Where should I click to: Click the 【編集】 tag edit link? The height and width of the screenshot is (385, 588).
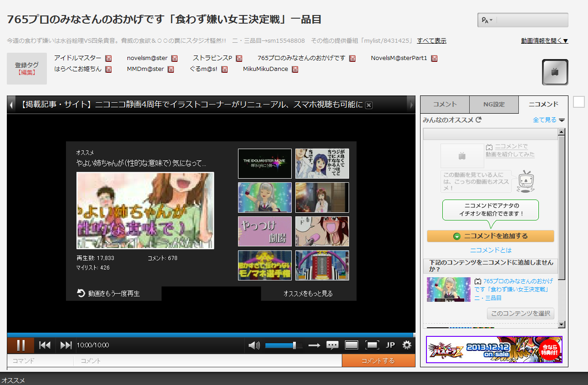coord(27,72)
